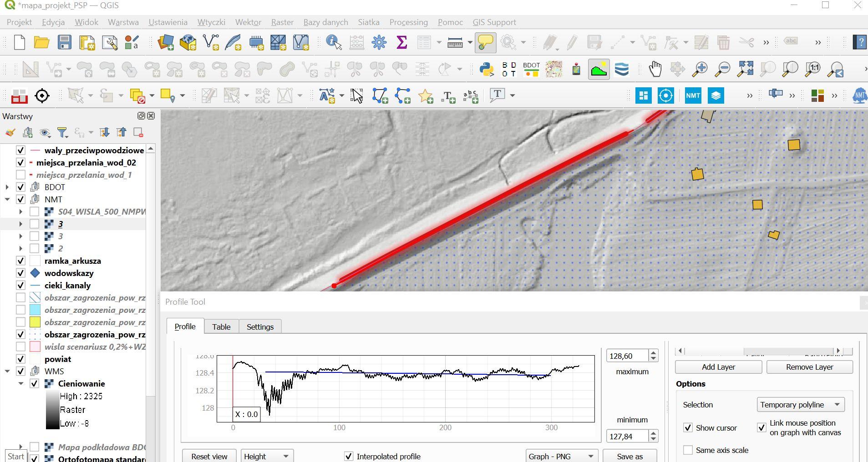Click the New Project icon

[19, 42]
